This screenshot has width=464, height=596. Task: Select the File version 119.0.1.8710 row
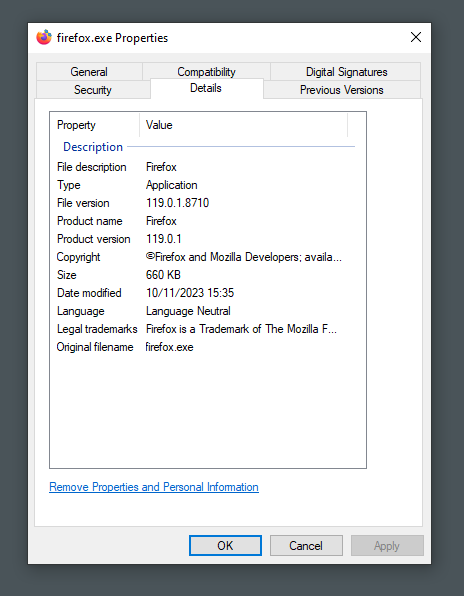tap(205, 203)
